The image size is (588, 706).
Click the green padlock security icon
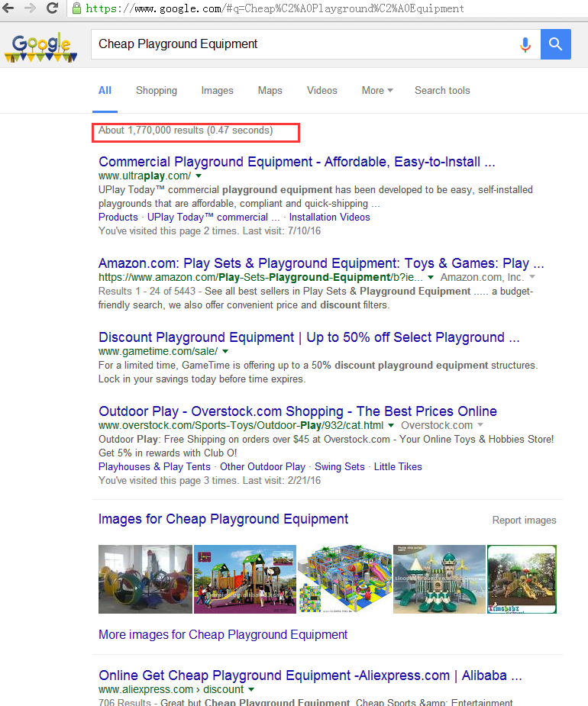pos(76,8)
